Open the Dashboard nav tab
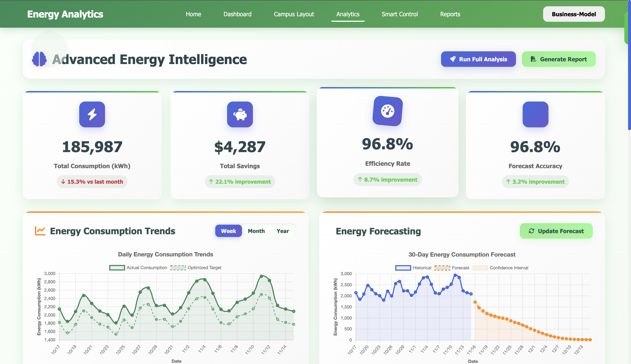Screen dimensions: 631x364 (237, 14)
